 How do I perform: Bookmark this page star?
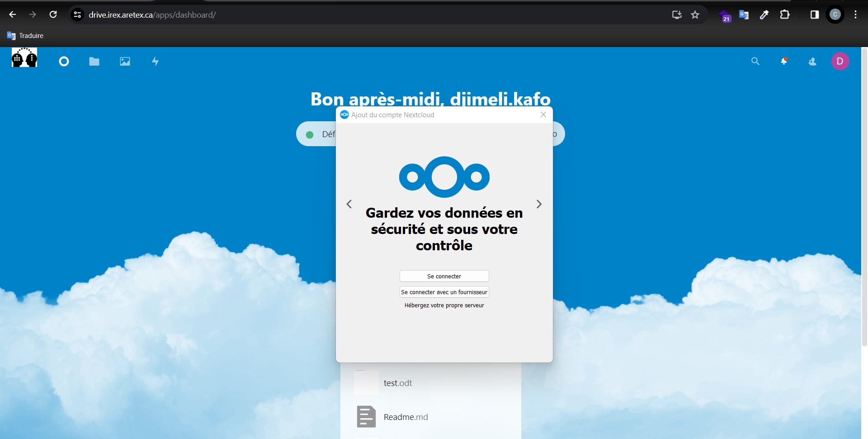[695, 14]
